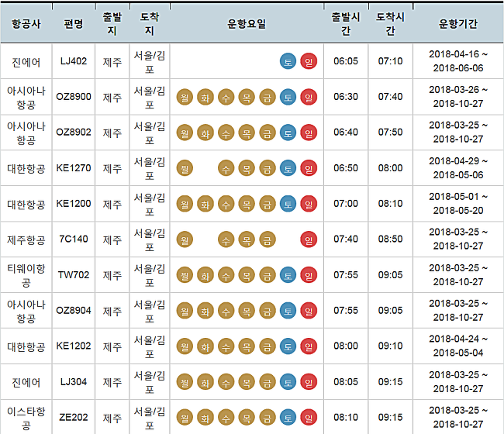Select flight number OZ8904
This screenshot has width=504, height=434.
(74, 311)
